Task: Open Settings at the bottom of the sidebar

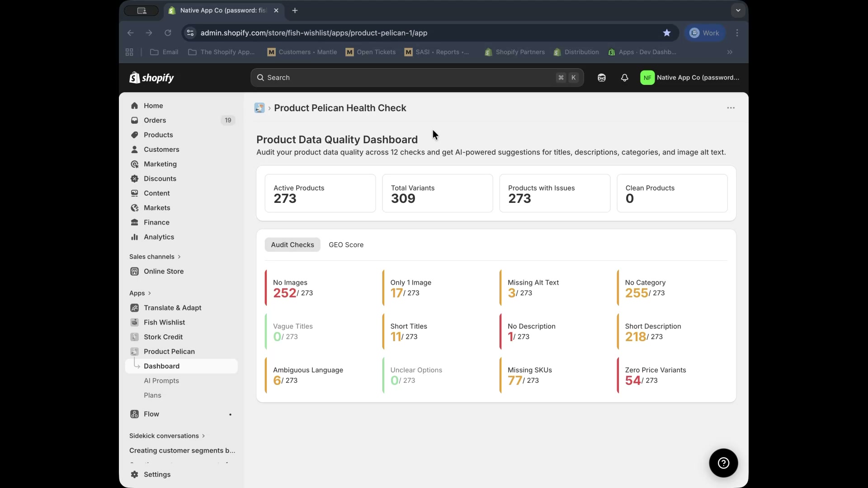Action: 156,474
